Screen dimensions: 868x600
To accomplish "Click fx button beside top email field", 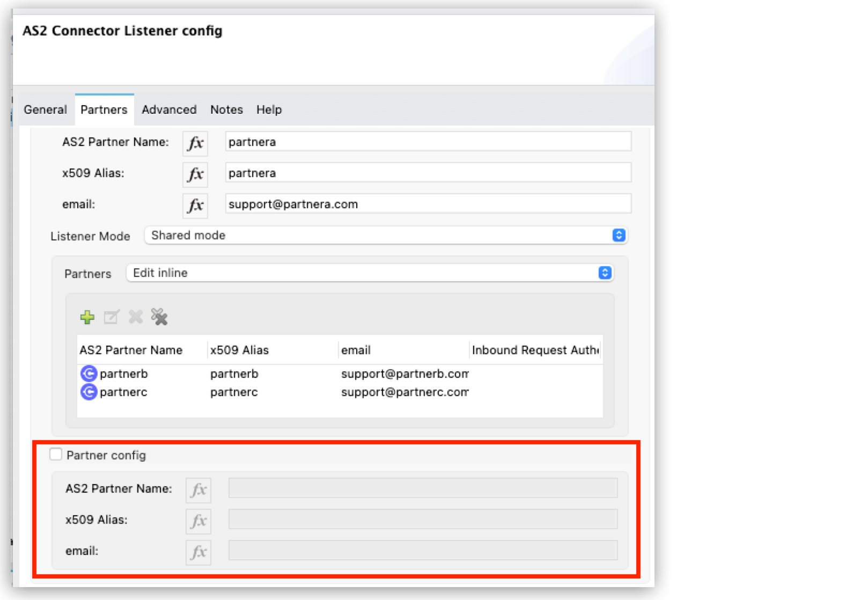I will pos(195,205).
